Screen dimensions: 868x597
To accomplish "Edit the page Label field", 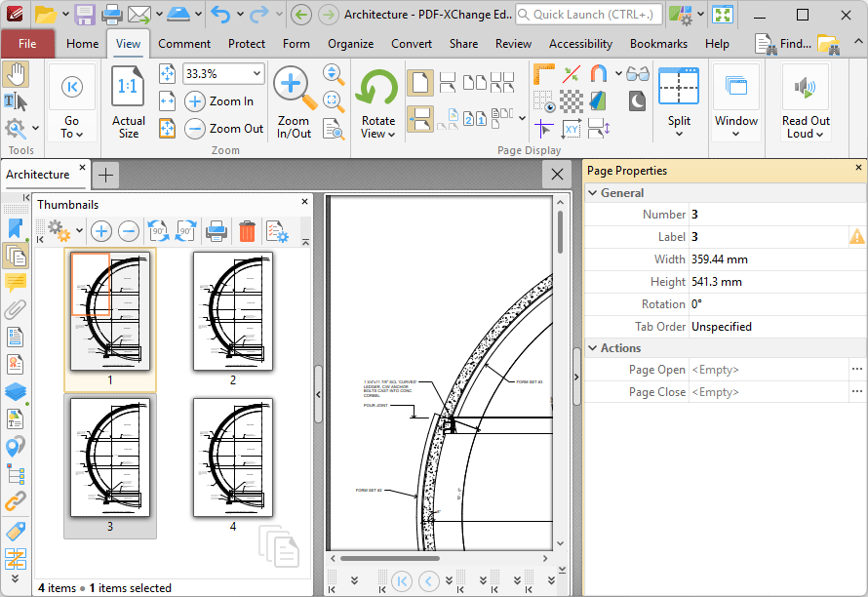I will click(769, 237).
